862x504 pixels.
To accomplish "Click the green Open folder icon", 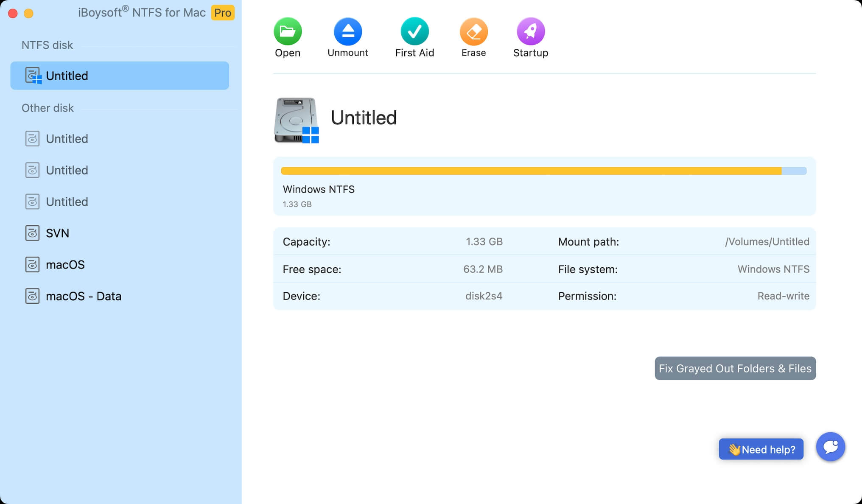I will click(x=287, y=31).
